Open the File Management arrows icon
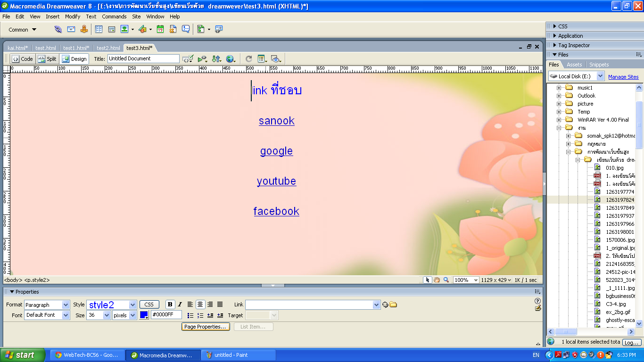Image resolution: width=644 pixels, height=362 pixels. pyautogui.click(x=216, y=59)
